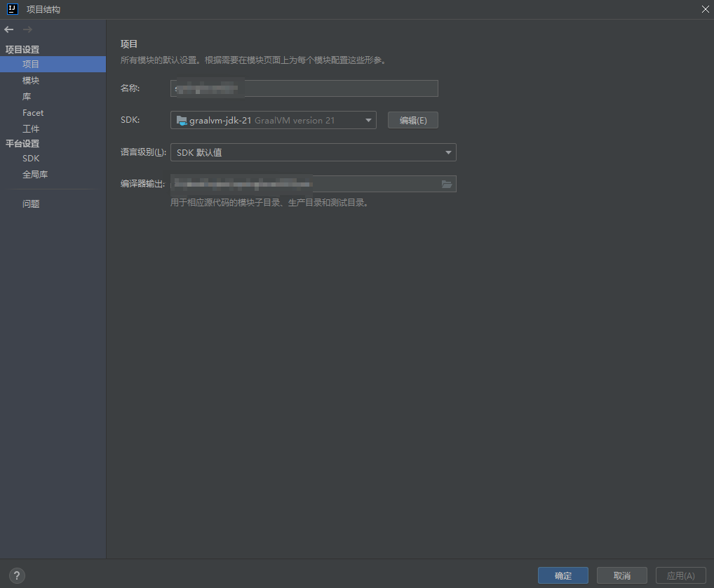The width and height of the screenshot is (714, 588).
Task: Browse compiler output folder icon
Action: [x=447, y=184]
